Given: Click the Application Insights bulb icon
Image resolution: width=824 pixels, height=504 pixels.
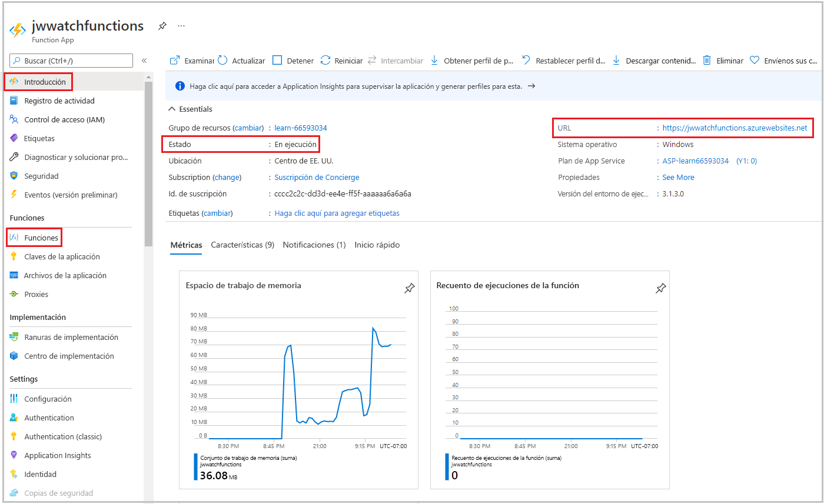Looking at the screenshot, I should click(x=14, y=456).
